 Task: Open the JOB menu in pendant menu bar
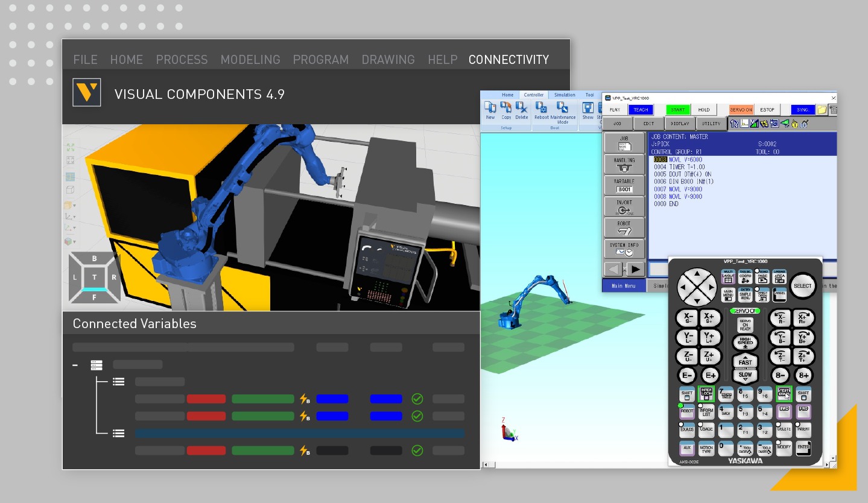[x=618, y=124]
